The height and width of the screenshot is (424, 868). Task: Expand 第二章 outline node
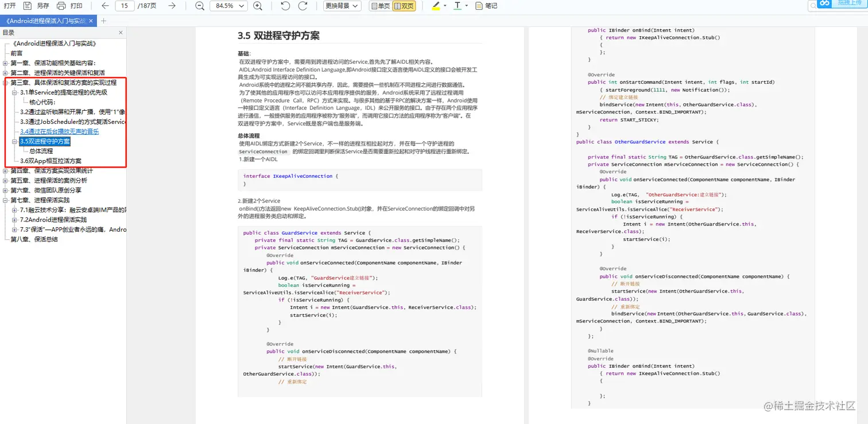click(5, 73)
